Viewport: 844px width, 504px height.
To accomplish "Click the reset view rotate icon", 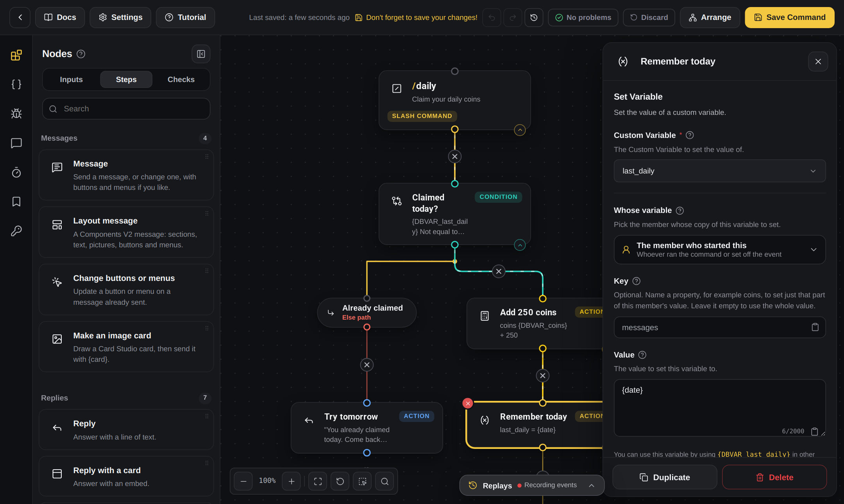I will tap(340, 481).
